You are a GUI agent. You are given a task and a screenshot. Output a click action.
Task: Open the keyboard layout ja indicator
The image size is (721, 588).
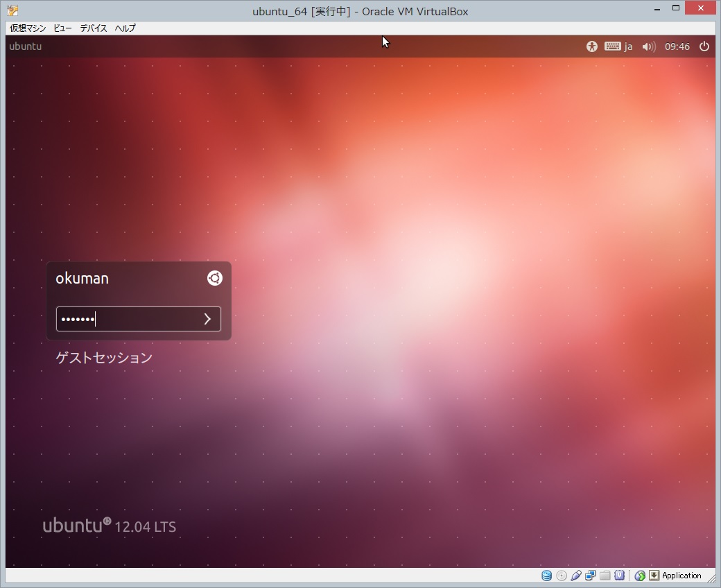pyautogui.click(x=618, y=46)
